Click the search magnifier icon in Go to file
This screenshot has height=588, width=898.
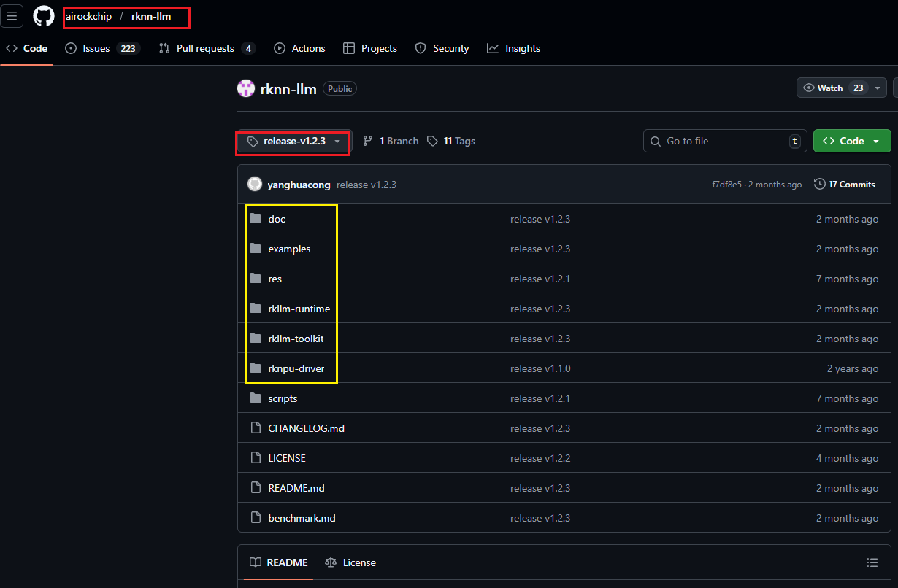(x=656, y=141)
